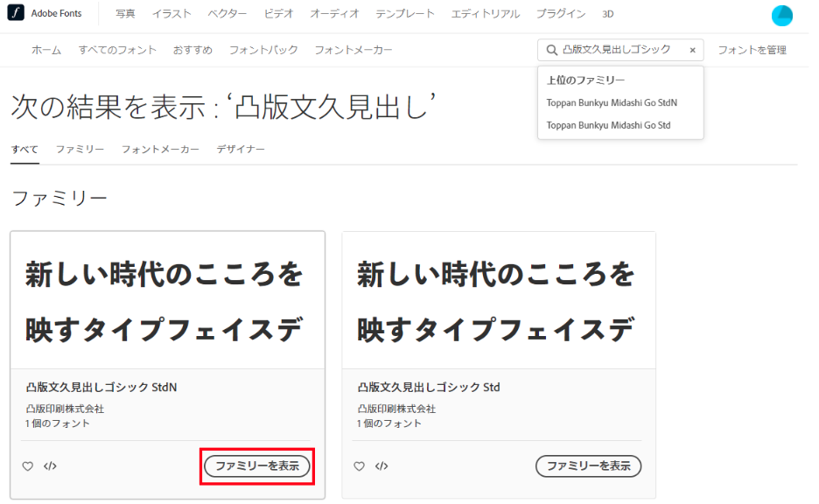Open おすすめ link
Viewport: 819px width, 504px height.
[x=192, y=50]
